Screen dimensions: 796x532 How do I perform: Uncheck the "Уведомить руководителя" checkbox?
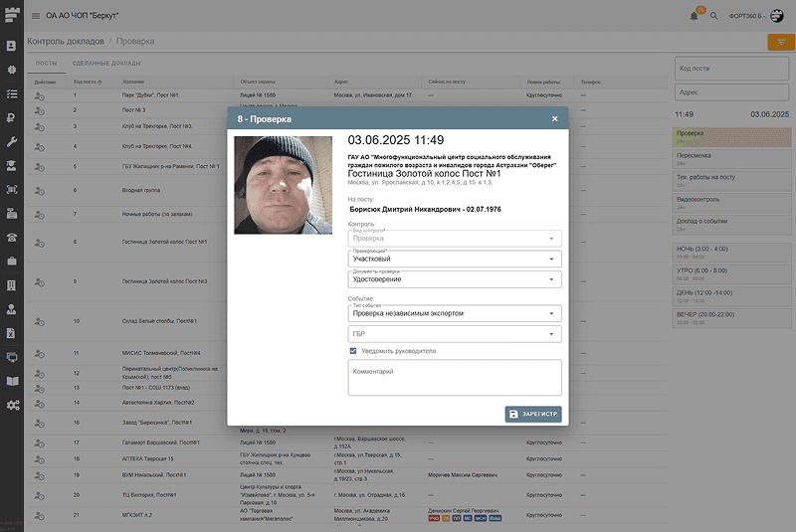(353, 351)
